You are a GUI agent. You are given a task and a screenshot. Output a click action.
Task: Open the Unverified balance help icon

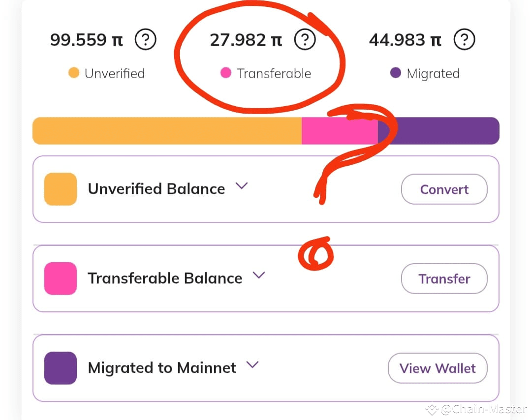point(146,39)
